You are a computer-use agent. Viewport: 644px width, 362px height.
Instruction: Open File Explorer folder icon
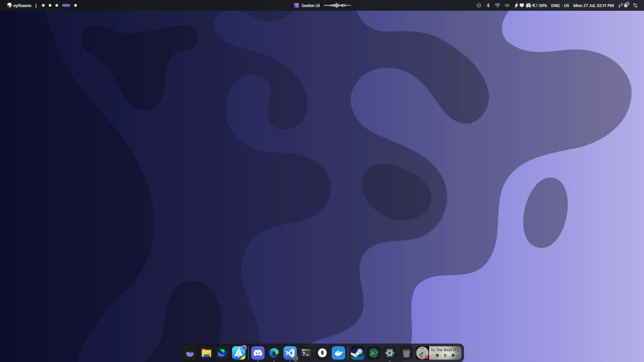206,353
